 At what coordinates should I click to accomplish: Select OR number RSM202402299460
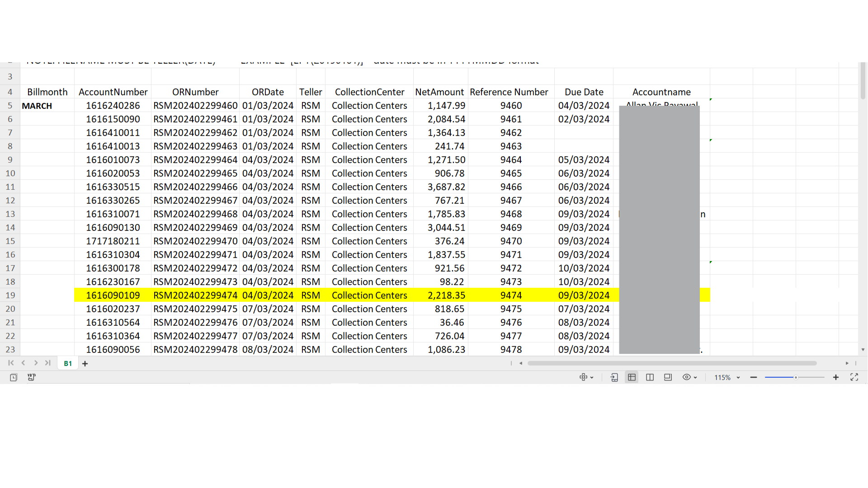click(195, 105)
